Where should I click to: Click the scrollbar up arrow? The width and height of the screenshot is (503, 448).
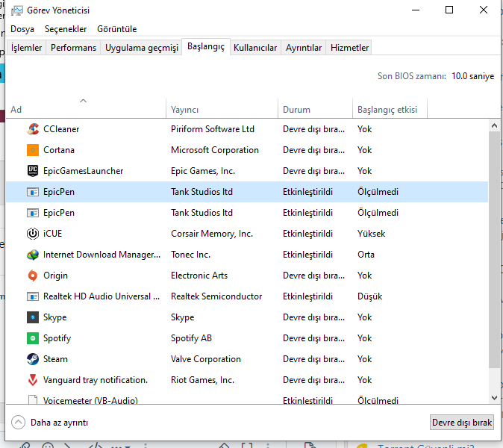point(494,125)
